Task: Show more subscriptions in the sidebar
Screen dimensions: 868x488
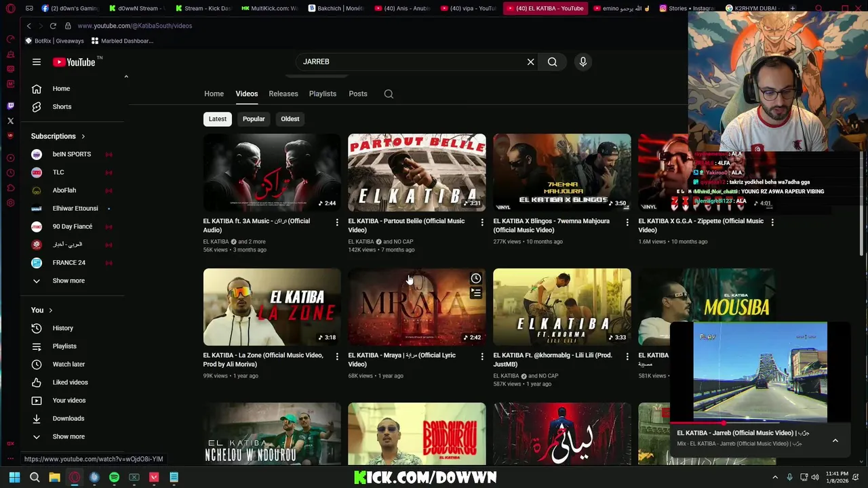Action: pos(68,281)
